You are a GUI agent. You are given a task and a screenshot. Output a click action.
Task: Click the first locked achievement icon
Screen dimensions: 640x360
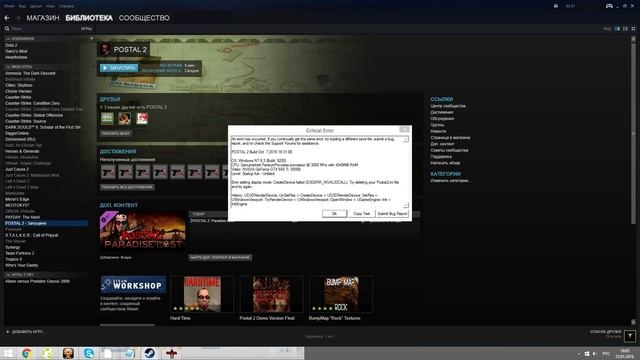(x=108, y=172)
